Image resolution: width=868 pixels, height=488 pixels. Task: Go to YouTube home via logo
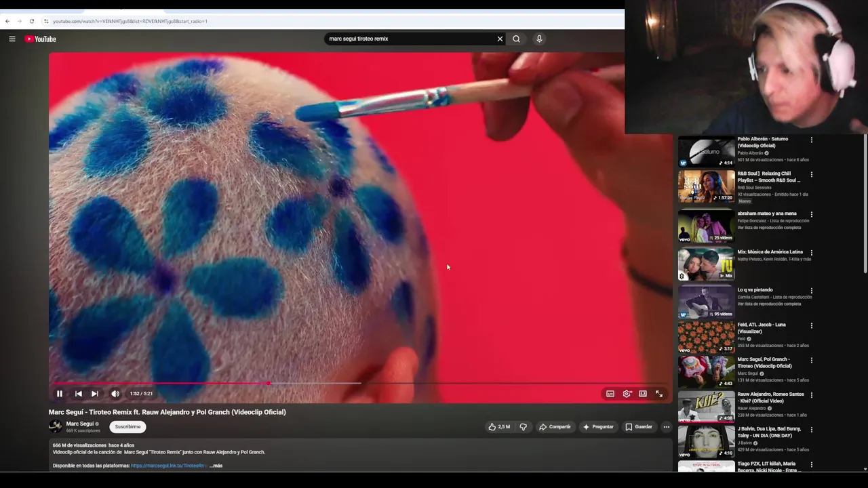tap(41, 39)
